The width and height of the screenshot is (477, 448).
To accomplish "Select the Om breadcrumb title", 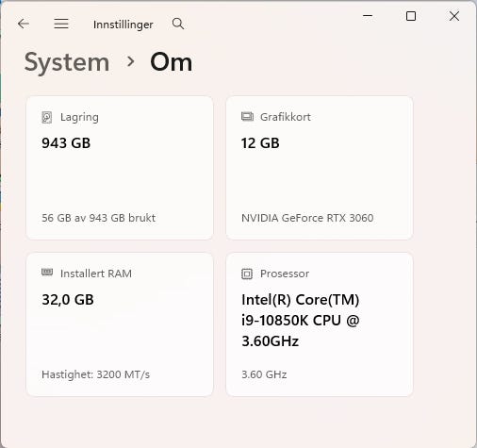I will pyautogui.click(x=172, y=62).
